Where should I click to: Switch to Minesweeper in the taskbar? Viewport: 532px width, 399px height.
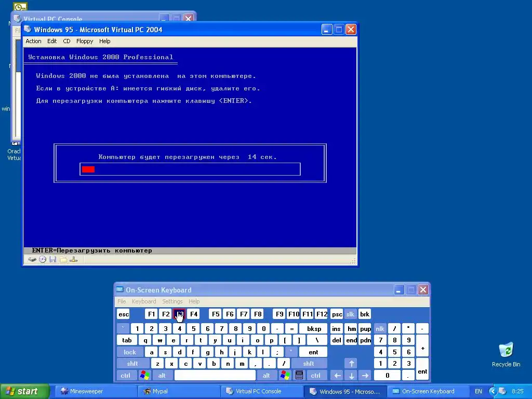pos(96,391)
